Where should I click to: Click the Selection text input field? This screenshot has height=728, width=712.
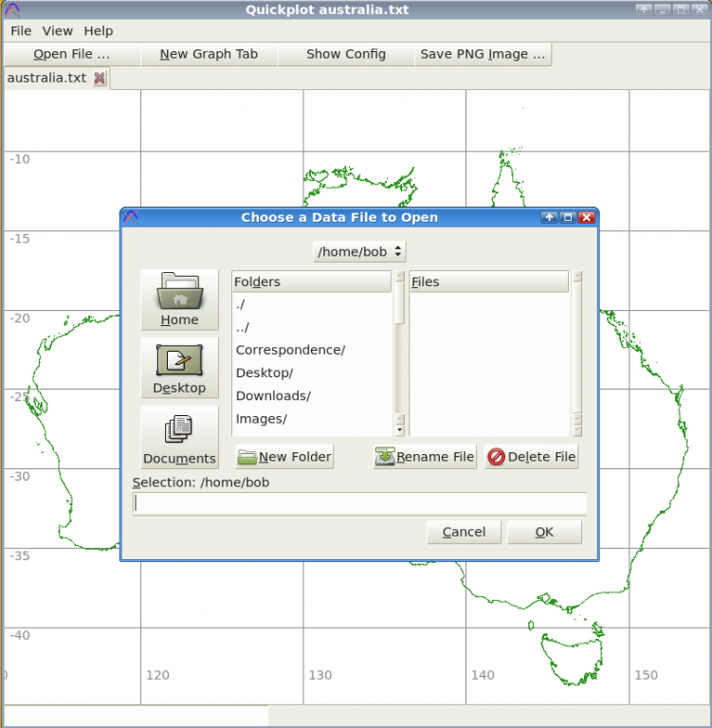pos(359,503)
